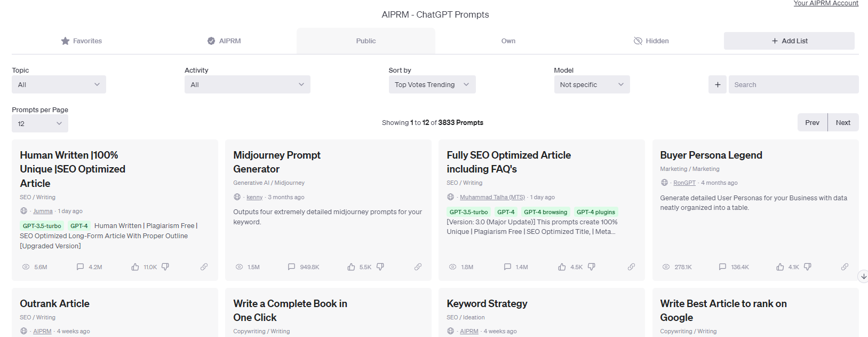Click GPT-4 plugins tag on Fully SEO article

(596, 212)
